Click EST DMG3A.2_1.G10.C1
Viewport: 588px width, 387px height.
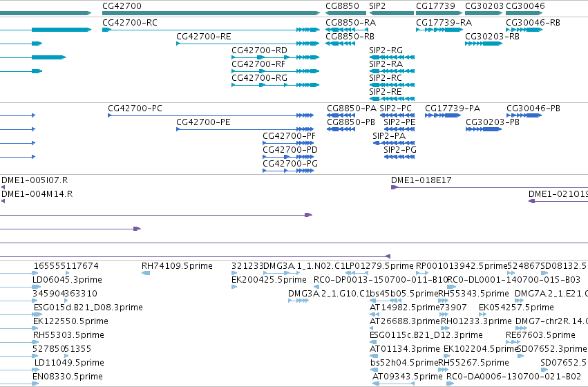pos(328,294)
